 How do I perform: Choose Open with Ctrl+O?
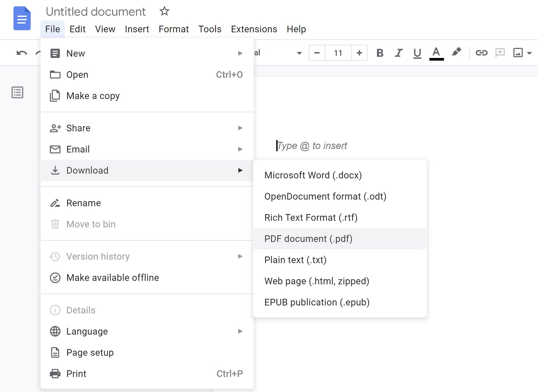point(147,74)
